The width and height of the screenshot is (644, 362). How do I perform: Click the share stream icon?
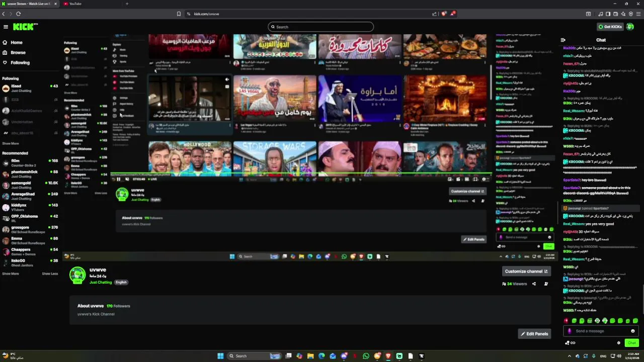tap(534, 284)
